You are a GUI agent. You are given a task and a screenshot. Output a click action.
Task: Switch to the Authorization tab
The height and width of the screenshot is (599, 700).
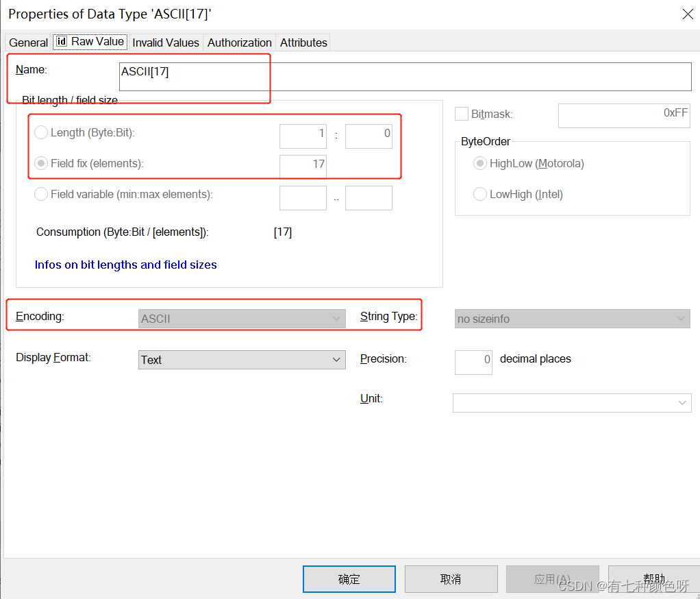tap(239, 42)
